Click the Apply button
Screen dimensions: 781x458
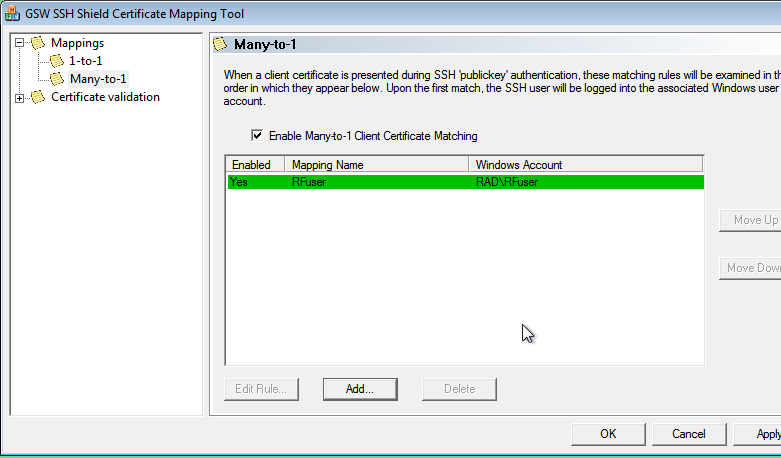(760, 434)
